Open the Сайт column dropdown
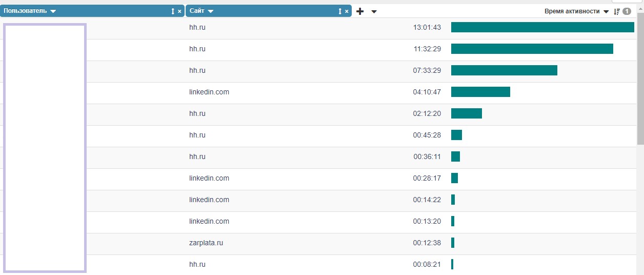The height and width of the screenshot is (275, 644). click(x=211, y=11)
